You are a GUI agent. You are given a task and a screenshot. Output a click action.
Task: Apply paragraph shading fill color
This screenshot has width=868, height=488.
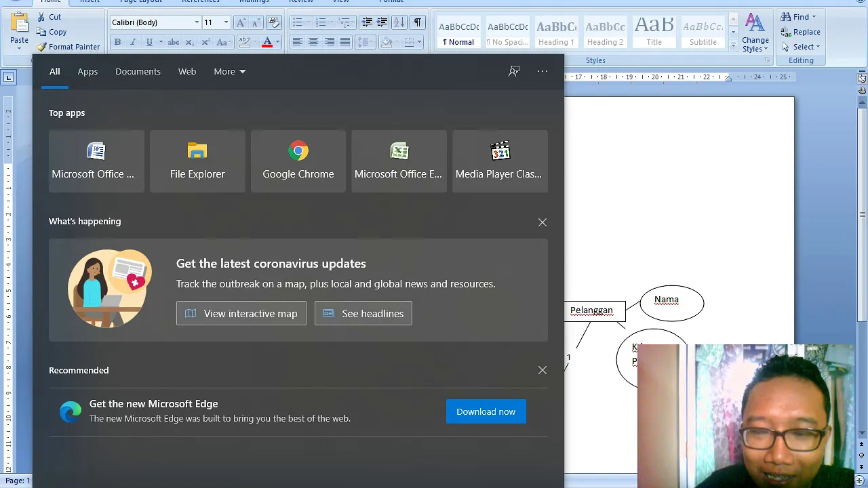[387, 42]
